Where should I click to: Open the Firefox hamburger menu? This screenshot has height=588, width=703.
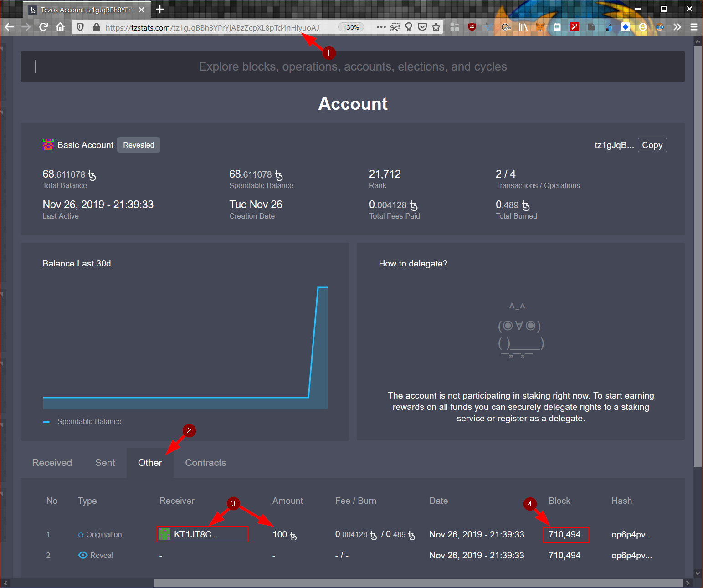tap(694, 27)
